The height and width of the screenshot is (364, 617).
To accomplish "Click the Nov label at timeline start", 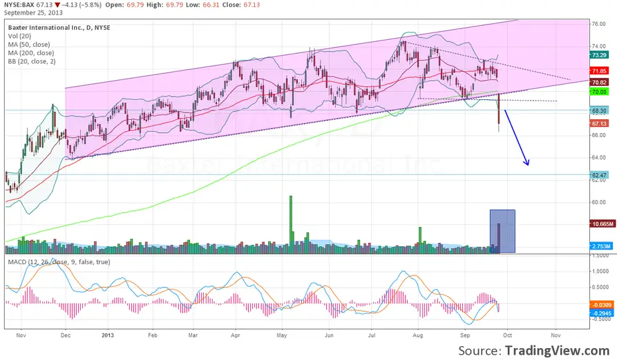I will pos(21,336).
